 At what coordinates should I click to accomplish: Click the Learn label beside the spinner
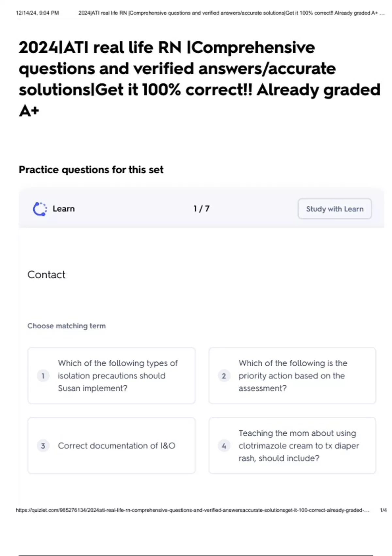64,209
